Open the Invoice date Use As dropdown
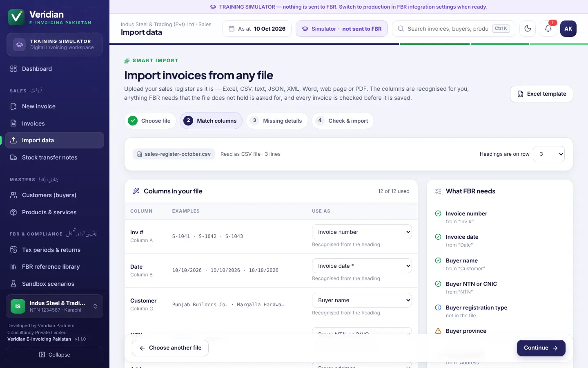The image size is (588, 368). pyautogui.click(x=362, y=266)
